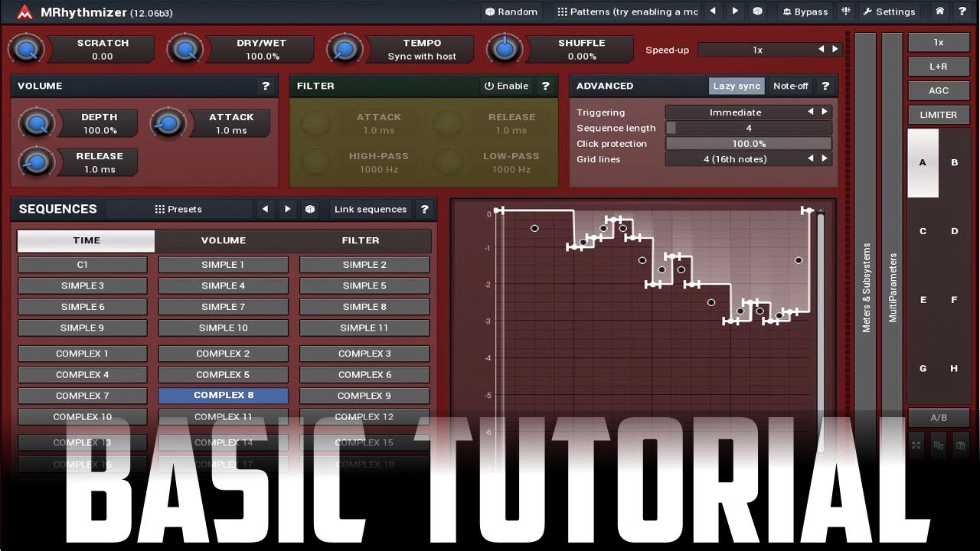
Task: Toggle the Bypass button
Action: (x=805, y=11)
